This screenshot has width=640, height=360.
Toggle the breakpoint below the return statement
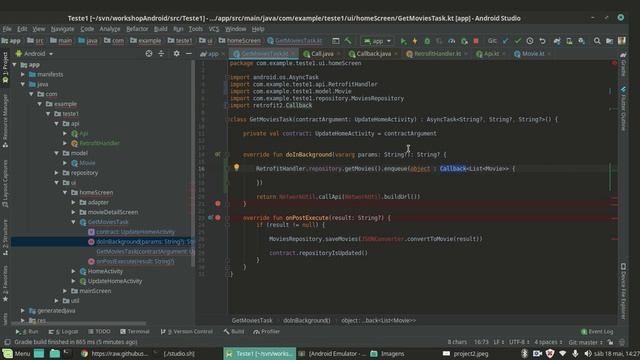tap(218, 203)
